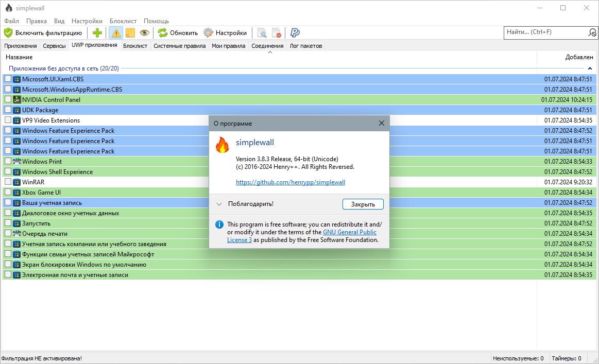Screen dimensions: 599x364
Task: Select Функции семьи учетных записей Майкрософт row
Action: coord(299,254)
